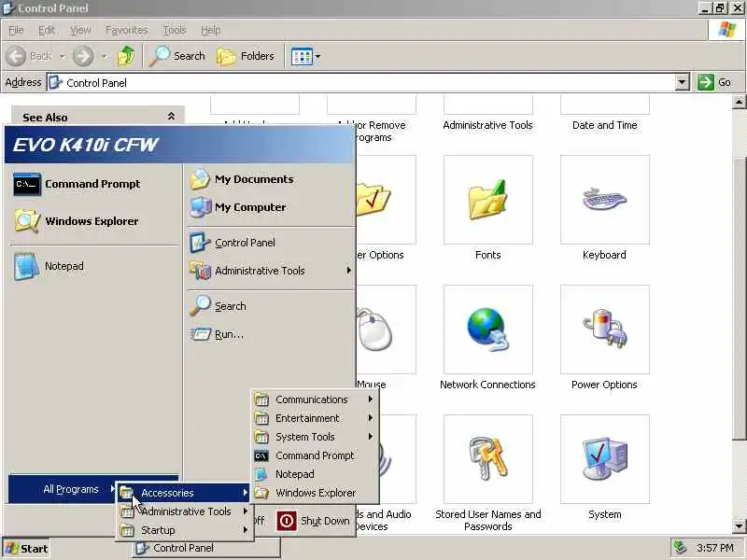Open the Help menu

click(211, 30)
